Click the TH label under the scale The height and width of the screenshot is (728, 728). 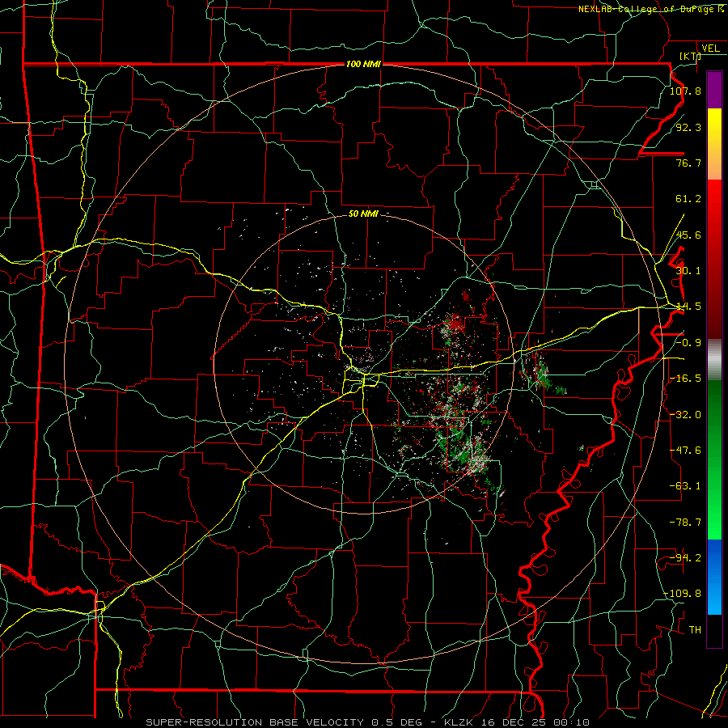pos(695,630)
